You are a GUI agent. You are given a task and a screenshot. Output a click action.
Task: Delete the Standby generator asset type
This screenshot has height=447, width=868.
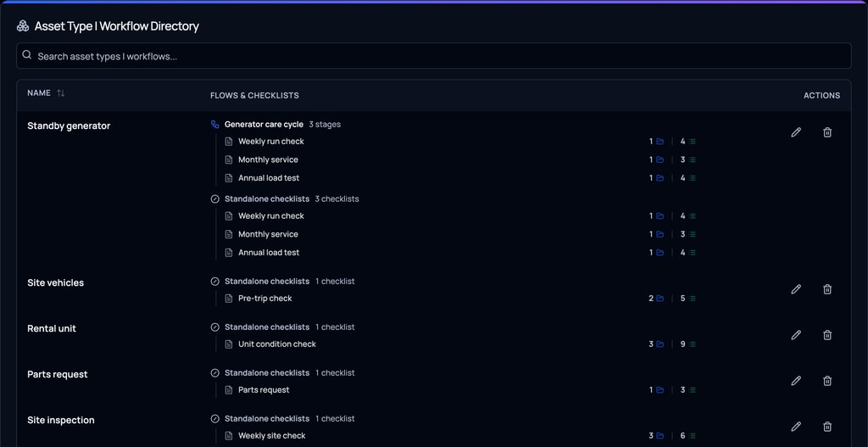(x=827, y=131)
